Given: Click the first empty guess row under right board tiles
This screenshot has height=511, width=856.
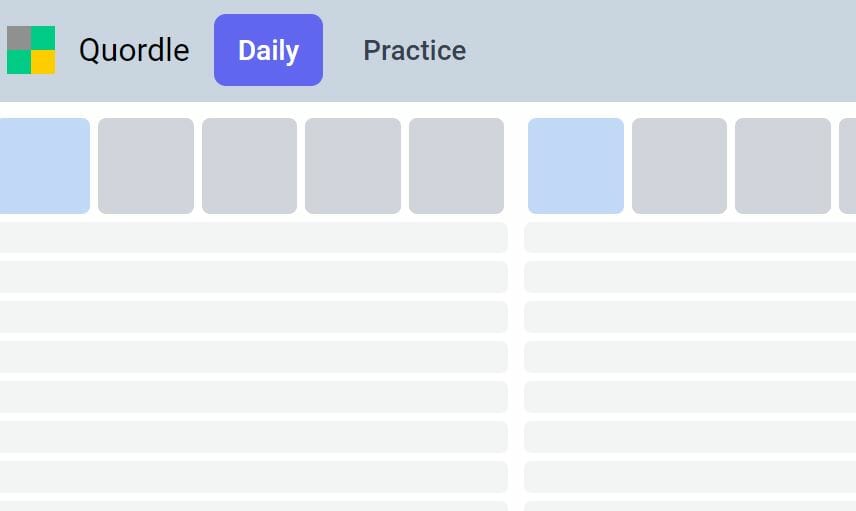Looking at the screenshot, I should 690,237.
